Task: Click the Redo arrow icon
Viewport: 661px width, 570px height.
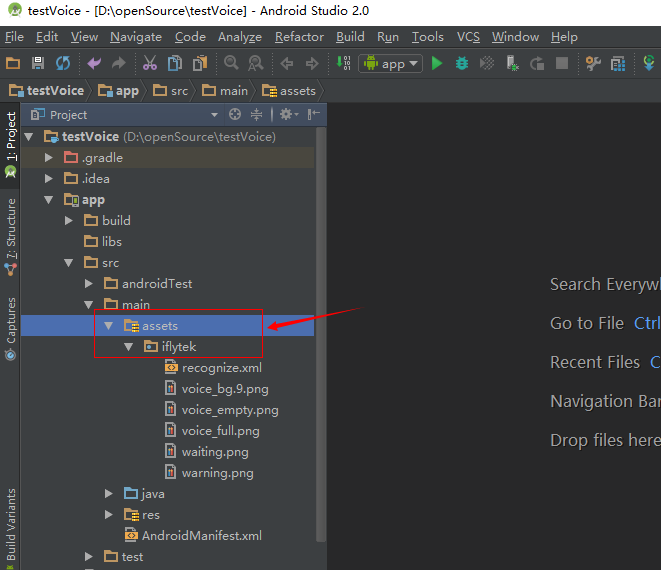Action: click(119, 63)
